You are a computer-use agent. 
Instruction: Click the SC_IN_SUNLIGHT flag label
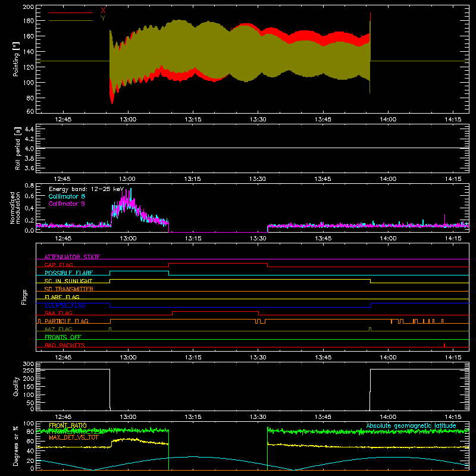coord(68,281)
